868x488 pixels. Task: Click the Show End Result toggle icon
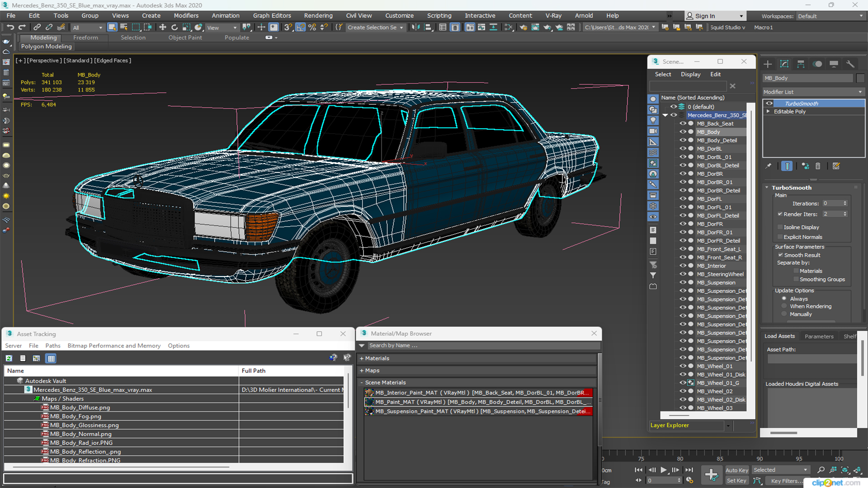(x=787, y=166)
